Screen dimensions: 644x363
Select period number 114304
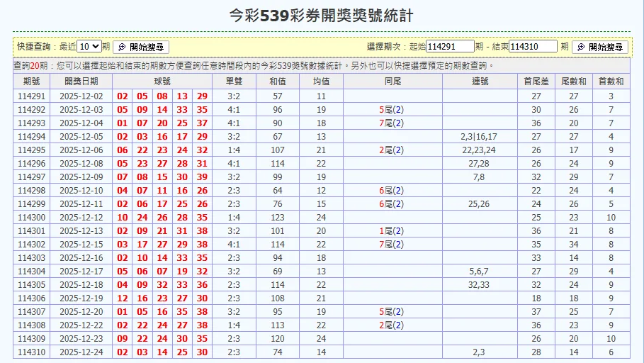[x=32, y=272]
